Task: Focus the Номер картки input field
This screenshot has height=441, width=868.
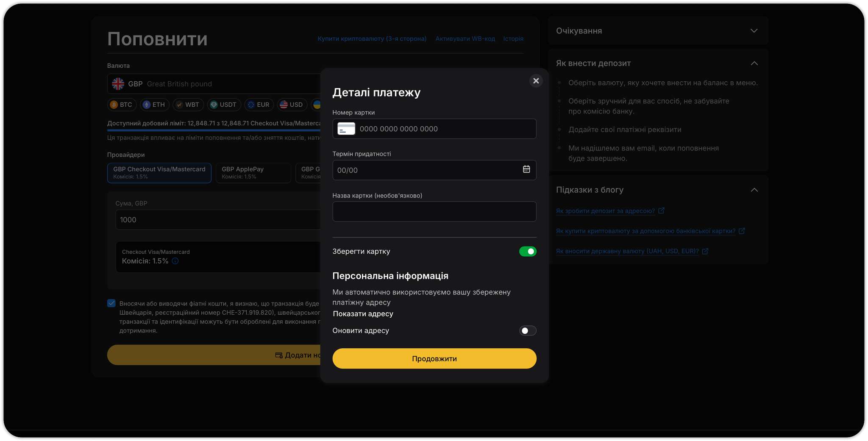Action: (x=434, y=129)
